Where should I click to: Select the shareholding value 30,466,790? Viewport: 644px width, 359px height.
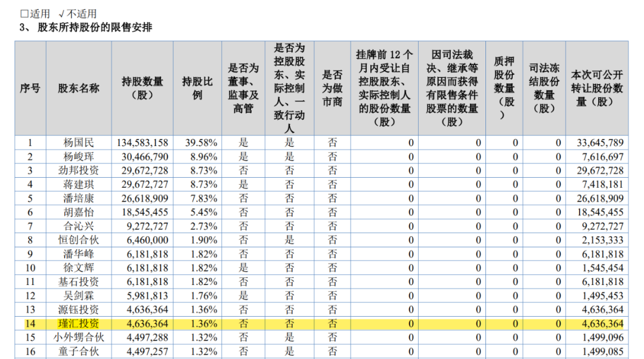[145, 157]
